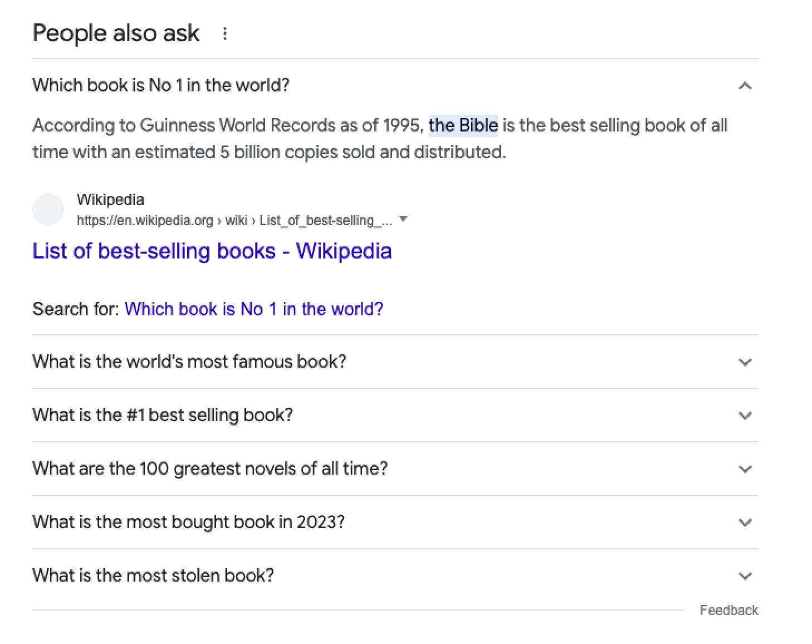Click the question 'What is the world's most famous book?'
Image resolution: width=812 pixels, height=644 pixels.
pyautogui.click(x=189, y=362)
